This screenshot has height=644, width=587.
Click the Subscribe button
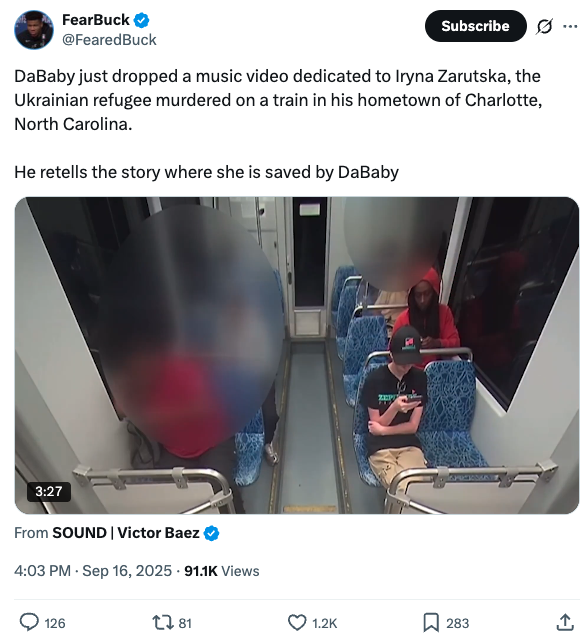(475, 26)
